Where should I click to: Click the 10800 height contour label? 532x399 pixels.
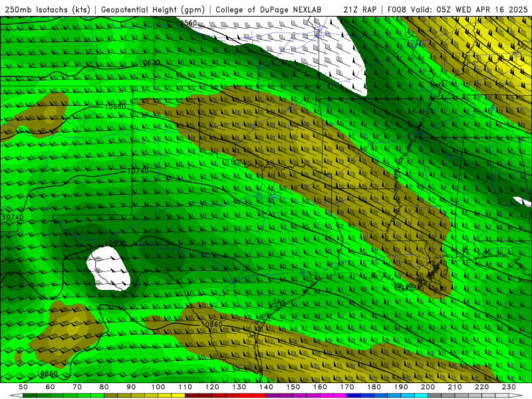115,243
